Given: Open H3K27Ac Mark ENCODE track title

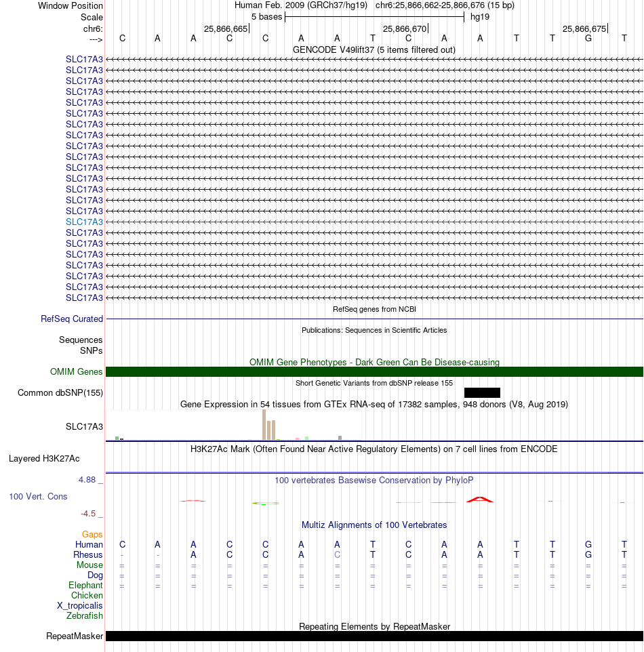Looking at the screenshot, I should click(x=374, y=449).
